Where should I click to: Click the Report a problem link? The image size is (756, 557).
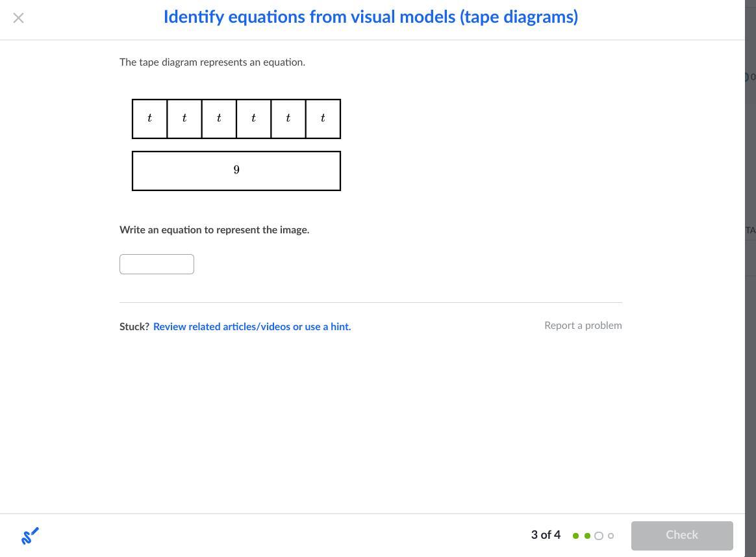(x=583, y=326)
